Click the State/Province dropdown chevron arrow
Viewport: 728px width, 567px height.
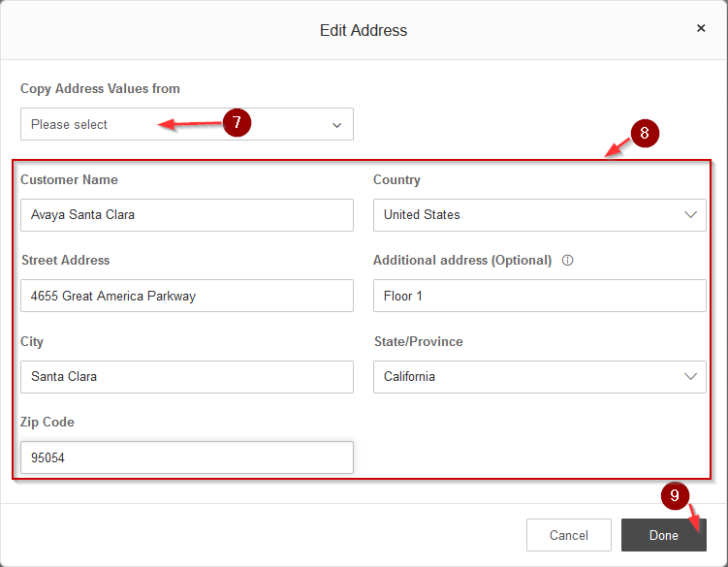pos(690,376)
